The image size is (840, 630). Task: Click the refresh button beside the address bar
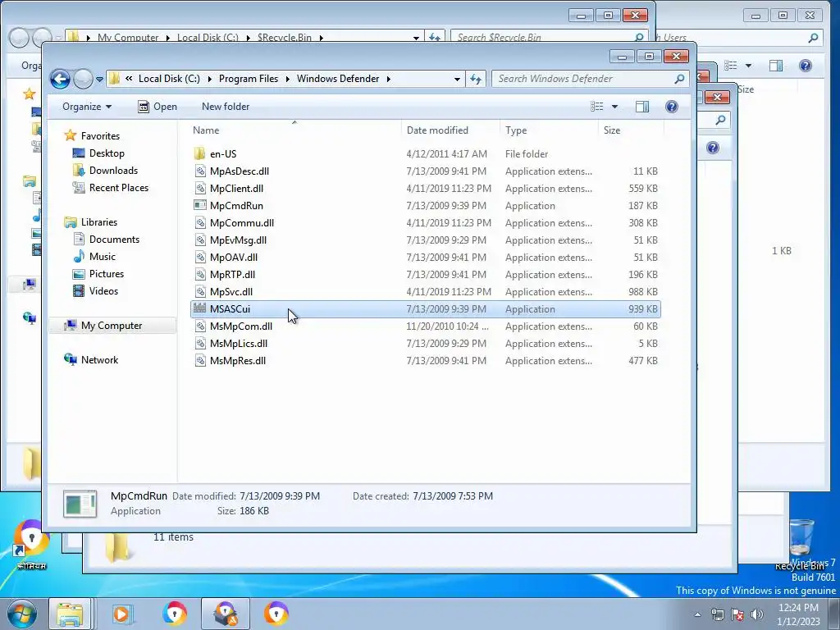pyautogui.click(x=476, y=79)
